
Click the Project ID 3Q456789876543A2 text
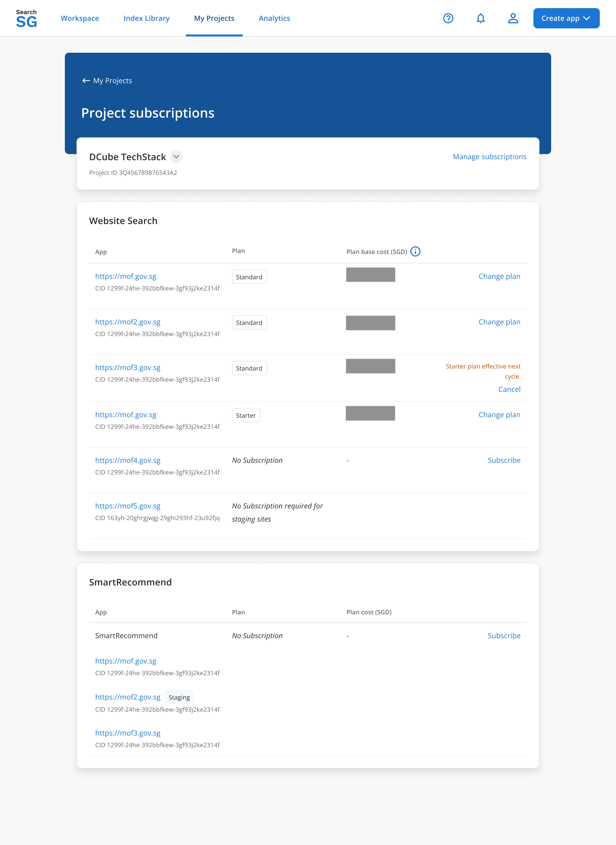133,173
